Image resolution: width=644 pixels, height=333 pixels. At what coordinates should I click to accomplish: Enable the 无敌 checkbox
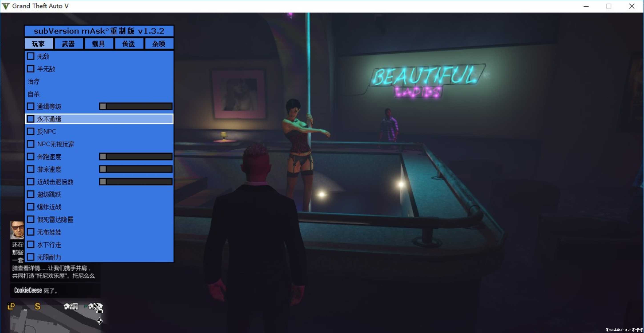click(30, 56)
